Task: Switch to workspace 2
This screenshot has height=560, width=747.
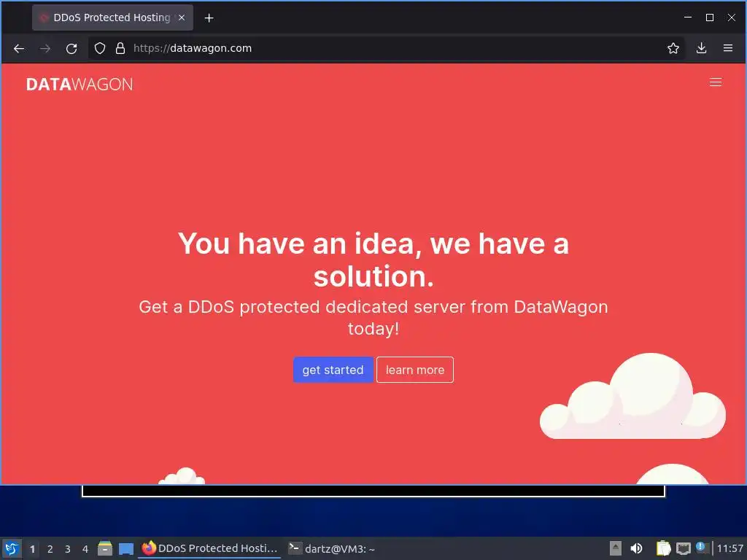Action: (50, 548)
